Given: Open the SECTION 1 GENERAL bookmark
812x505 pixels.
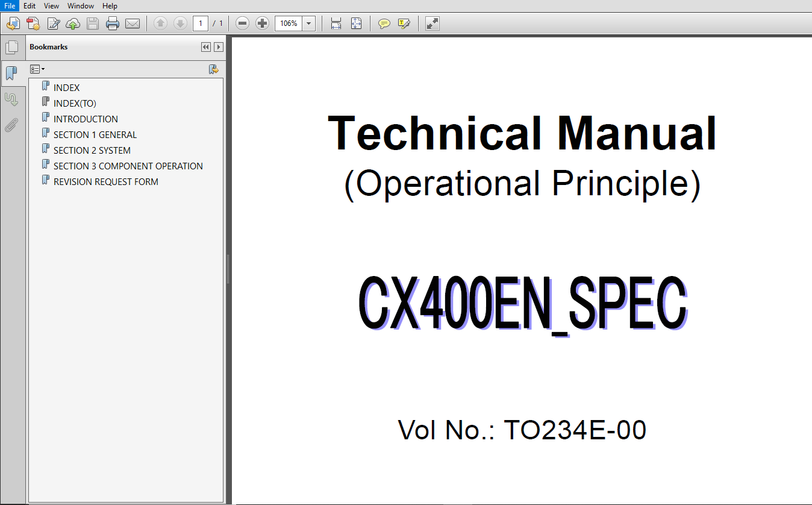Looking at the screenshot, I should tap(95, 134).
